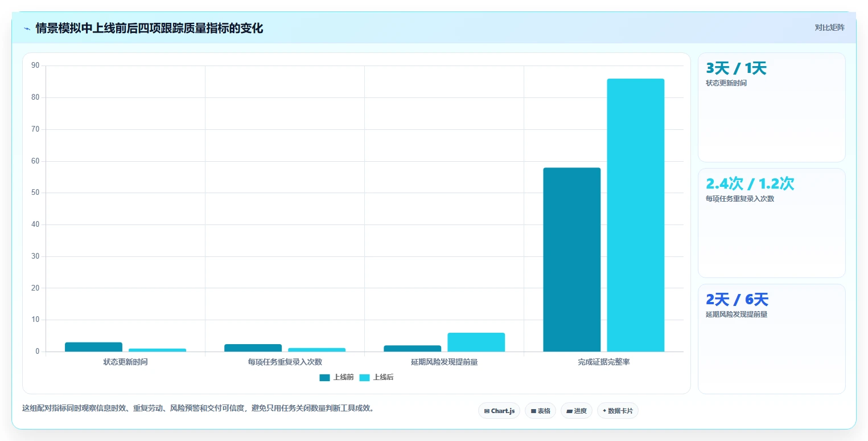The height and width of the screenshot is (441, 868).
Task: Click the 对比矩阵 label in the header
Action: click(829, 27)
